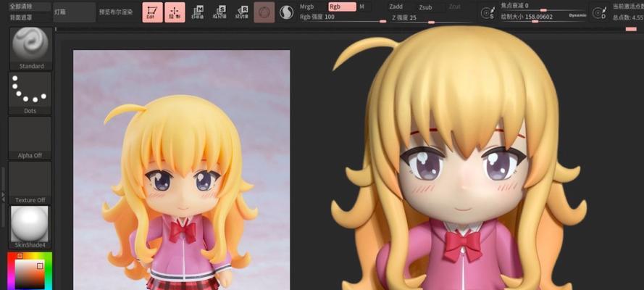The width and height of the screenshot is (644, 290).
Task: Click the pink timeline marker at top right
Action: click(631, 29)
